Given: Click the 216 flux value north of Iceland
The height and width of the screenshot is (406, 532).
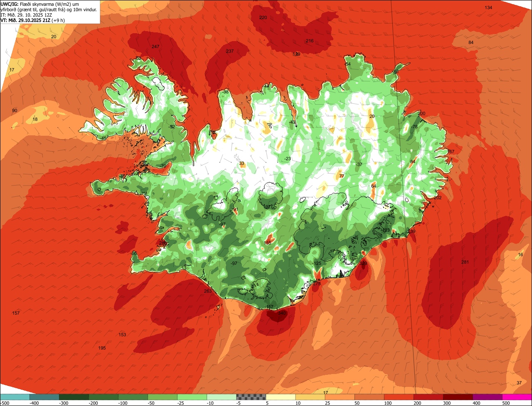Looking at the screenshot, I should (x=310, y=41).
